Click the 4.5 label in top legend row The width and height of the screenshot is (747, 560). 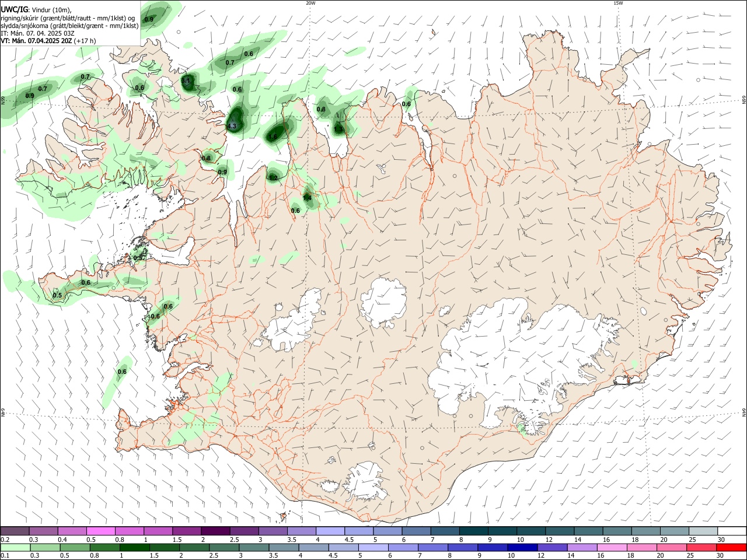tap(349, 540)
